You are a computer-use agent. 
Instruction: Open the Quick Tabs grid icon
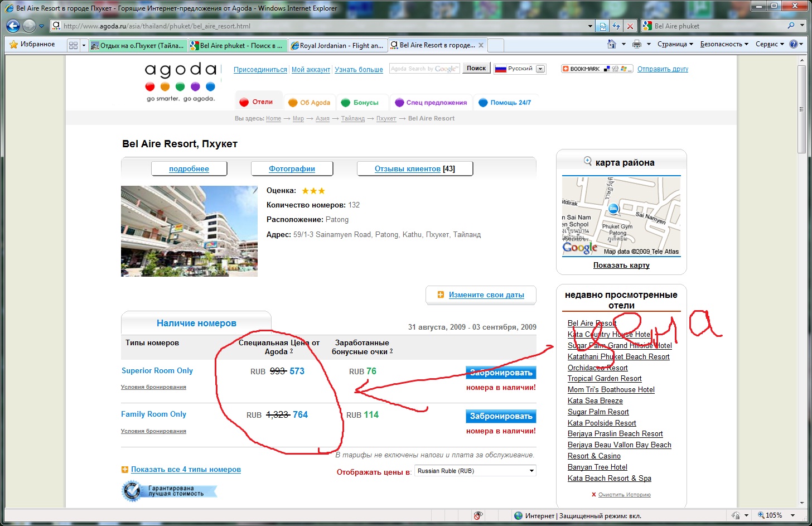point(73,45)
